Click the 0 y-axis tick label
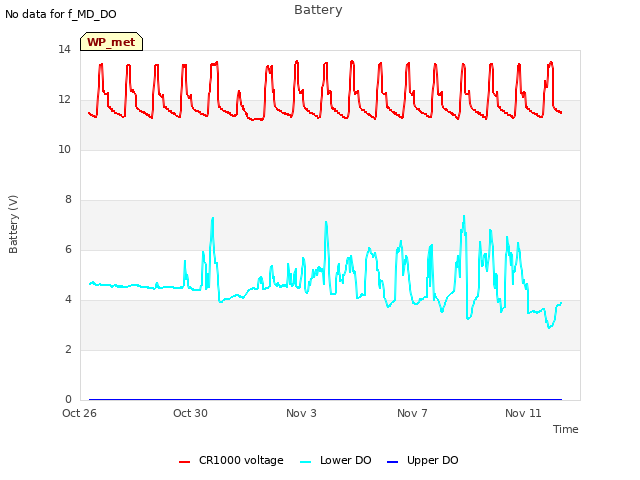This screenshot has width=640, height=480. click(68, 400)
